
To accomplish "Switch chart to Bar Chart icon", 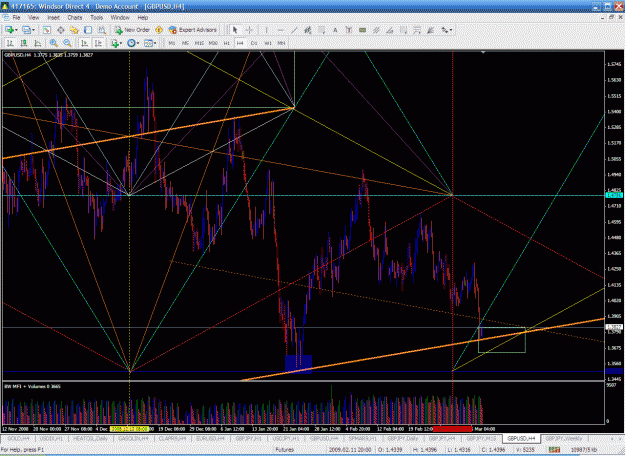I will click(10, 43).
